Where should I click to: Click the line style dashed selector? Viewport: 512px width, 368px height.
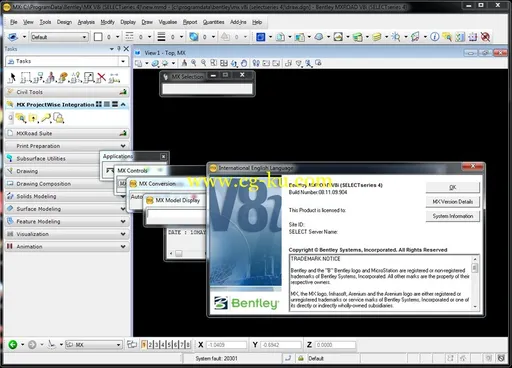pyautogui.click(x=129, y=37)
